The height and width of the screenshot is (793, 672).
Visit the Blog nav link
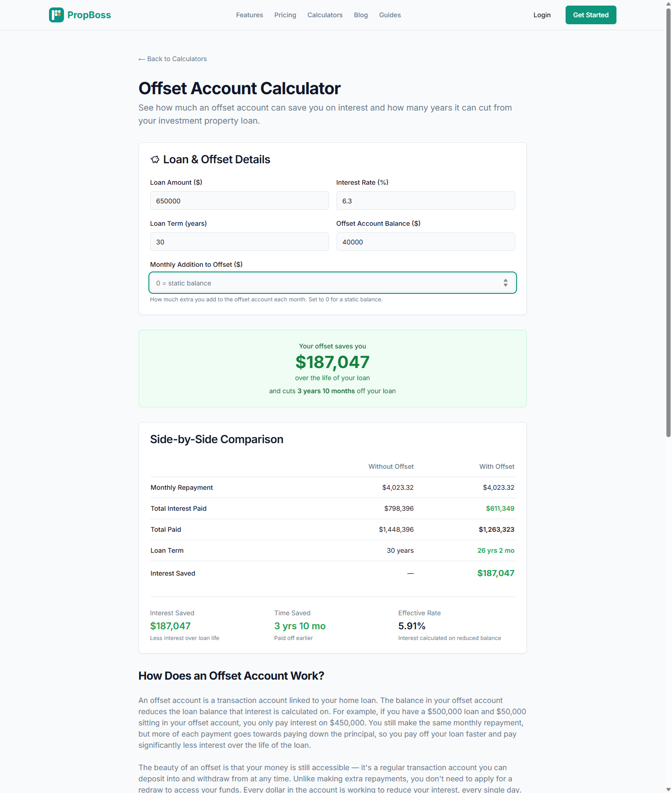[361, 15]
